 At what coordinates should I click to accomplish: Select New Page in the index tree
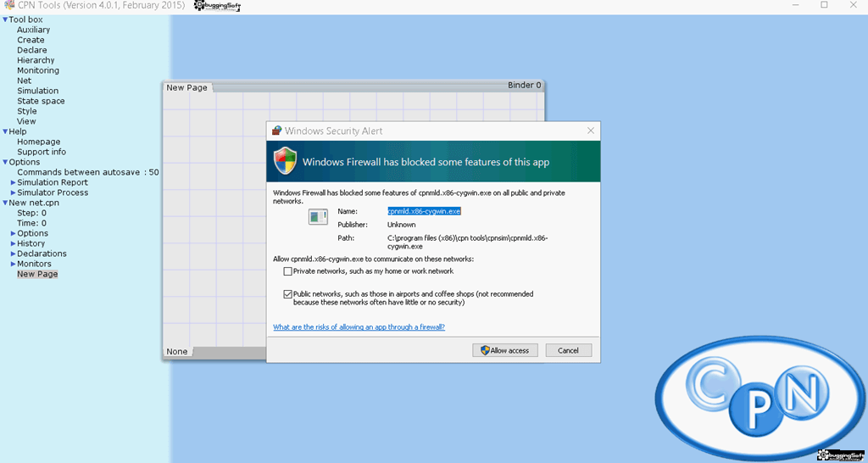[x=37, y=274]
